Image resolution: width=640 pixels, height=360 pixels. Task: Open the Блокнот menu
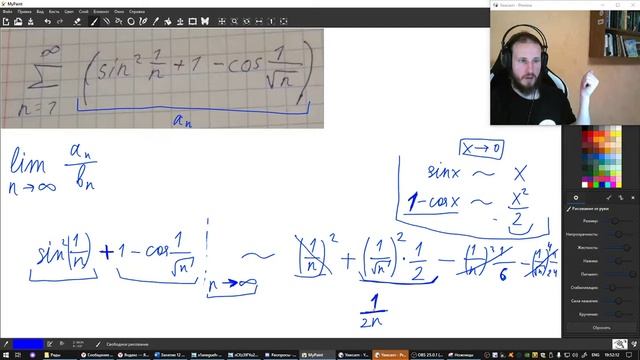pos(101,12)
